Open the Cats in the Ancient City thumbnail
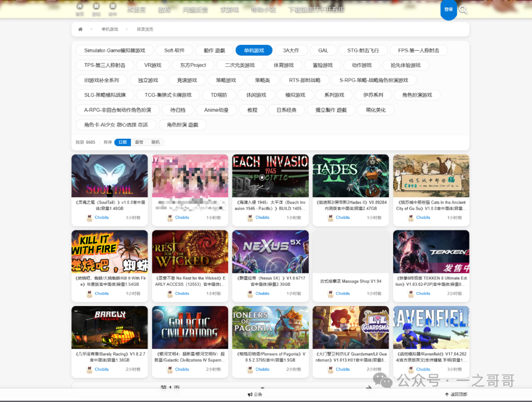Screen dimensions: 532x402 [431, 176]
